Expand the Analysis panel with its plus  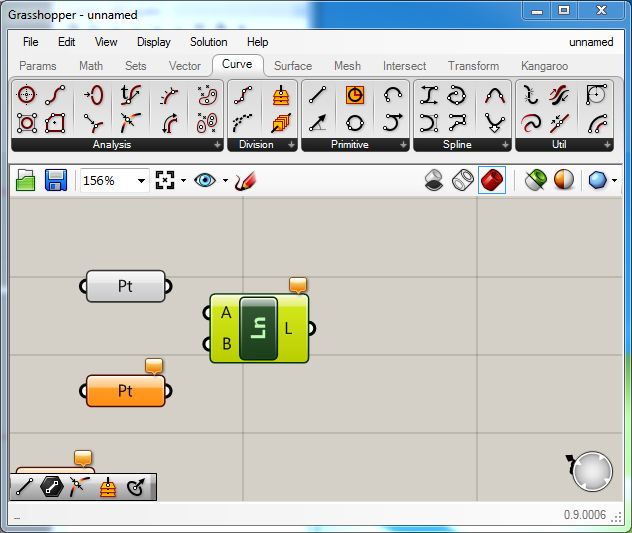(x=217, y=144)
